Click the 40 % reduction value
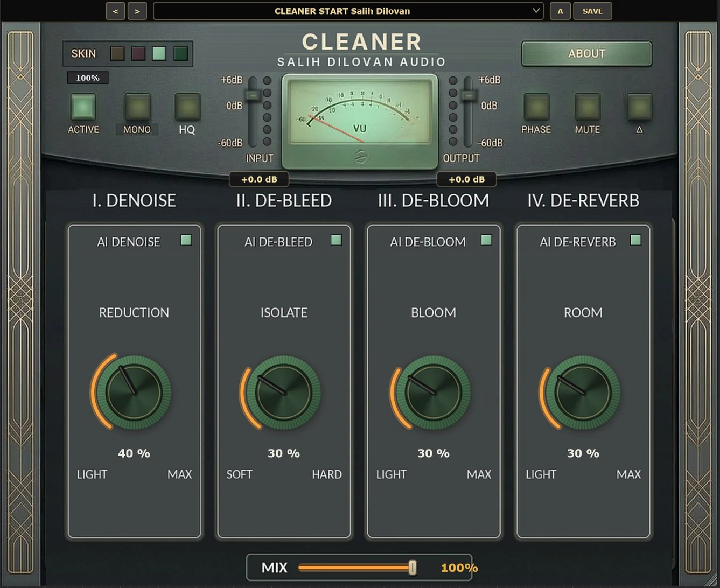720x588 pixels. [x=134, y=453]
